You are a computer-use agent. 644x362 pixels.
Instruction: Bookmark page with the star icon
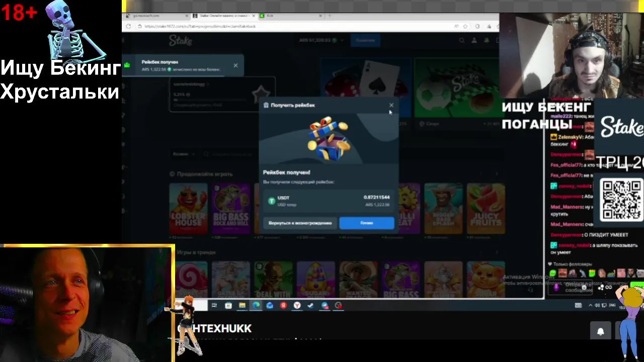(465, 26)
